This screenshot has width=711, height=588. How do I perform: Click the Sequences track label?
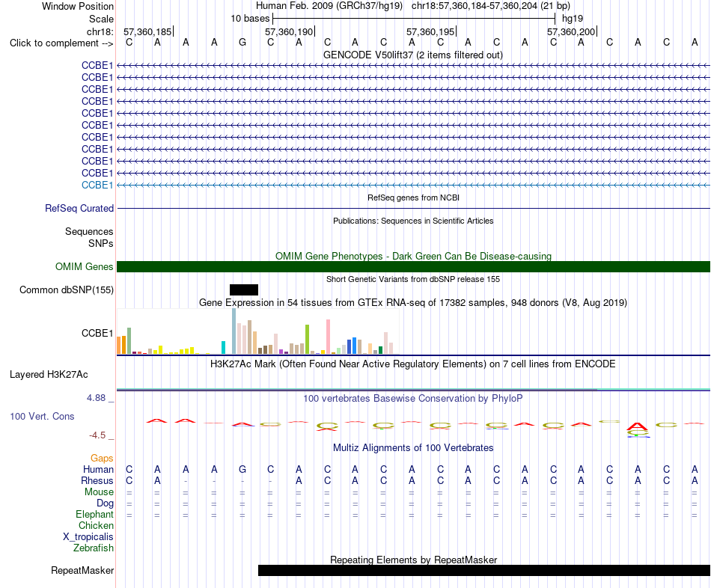coord(89,232)
